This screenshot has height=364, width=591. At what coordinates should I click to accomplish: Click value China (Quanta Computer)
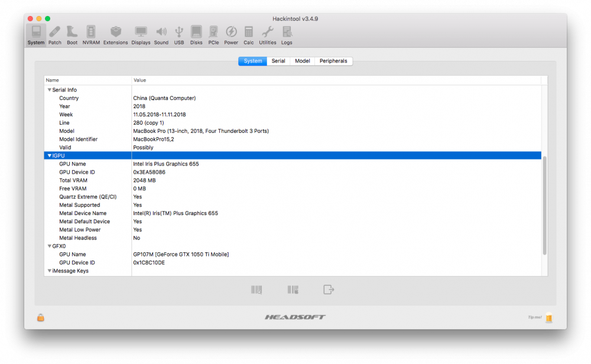click(164, 98)
